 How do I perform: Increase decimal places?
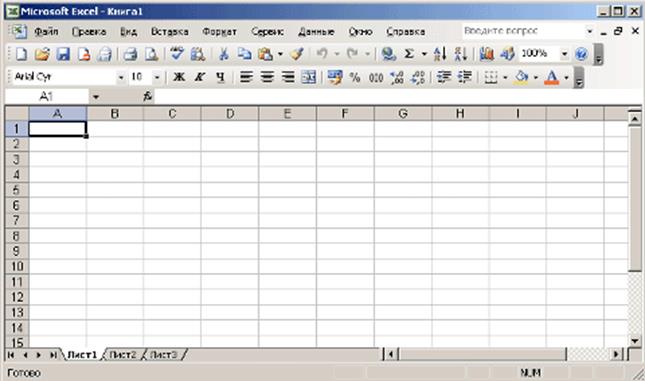tap(397, 77)
